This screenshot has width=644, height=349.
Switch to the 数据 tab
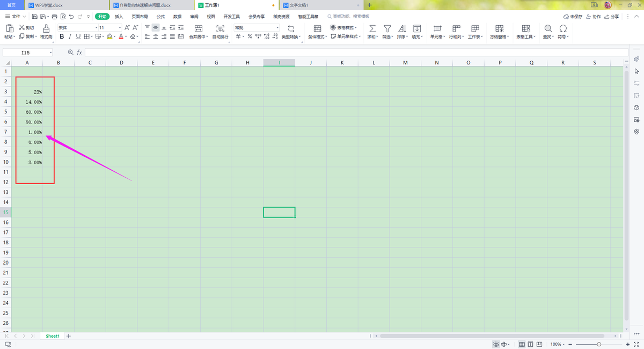178,17
